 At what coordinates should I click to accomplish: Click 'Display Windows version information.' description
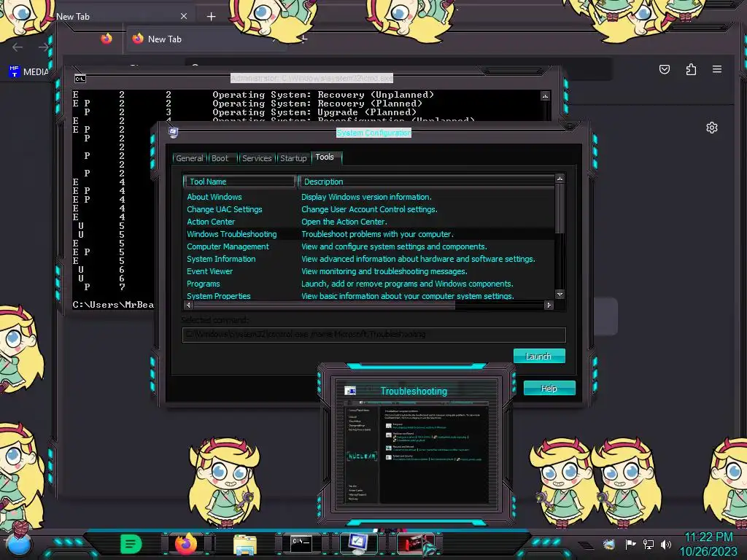[366, 197]
